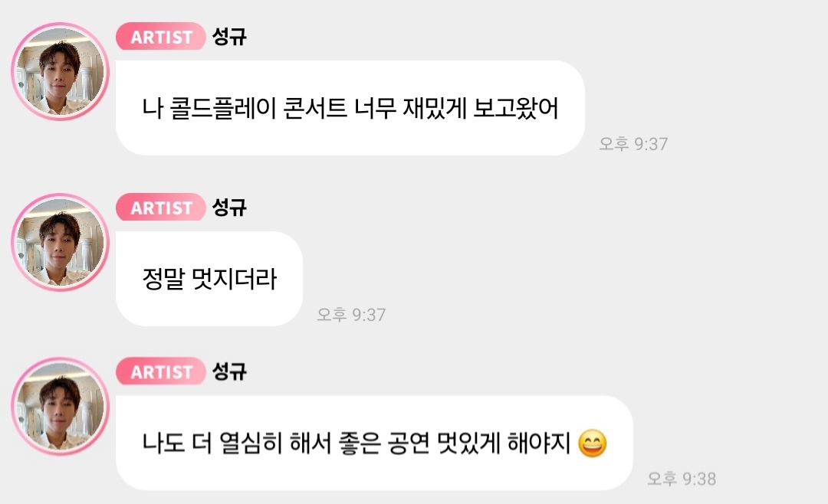Tap the name 성규 above 정말 멋지더라
This screenshot has width=828, height=504.
pyautogui.click(x=229, y=207)
